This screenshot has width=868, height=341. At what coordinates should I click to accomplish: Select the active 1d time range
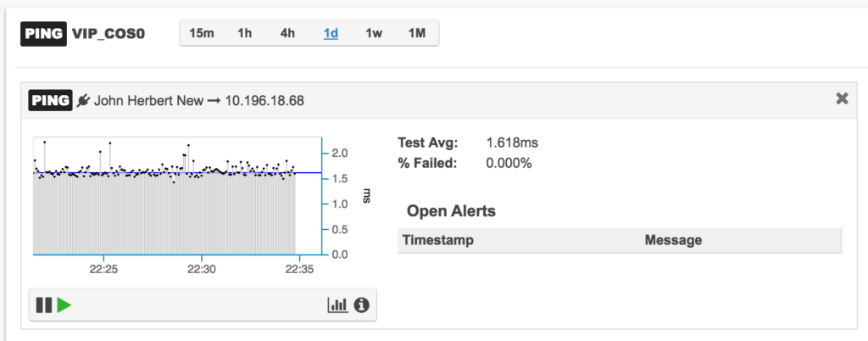(x=331, y=33)
